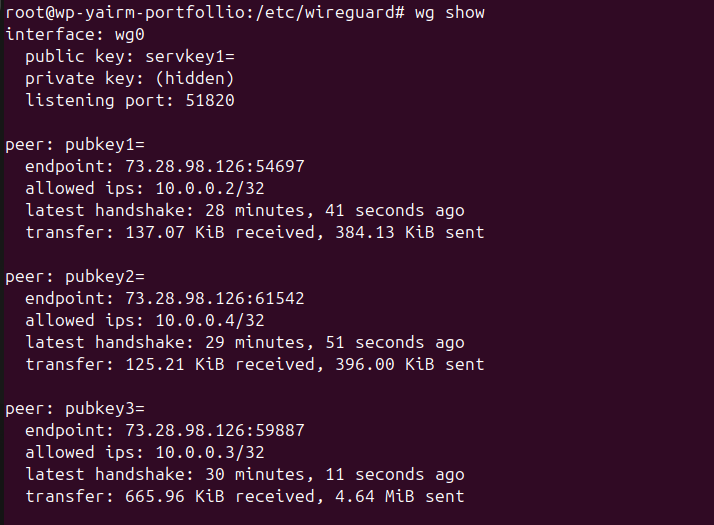The image size is (714, 525).
Task: Click the '(hidden)' private key text
Action: (195, 79)
